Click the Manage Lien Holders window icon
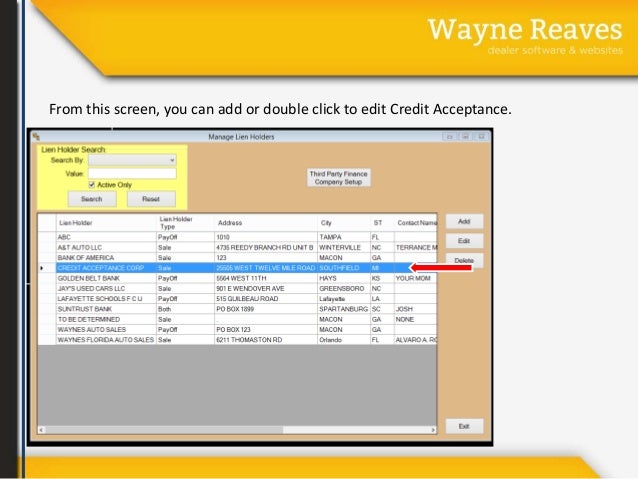The width and height of the screenshot is (638, 479). [36, 137]
